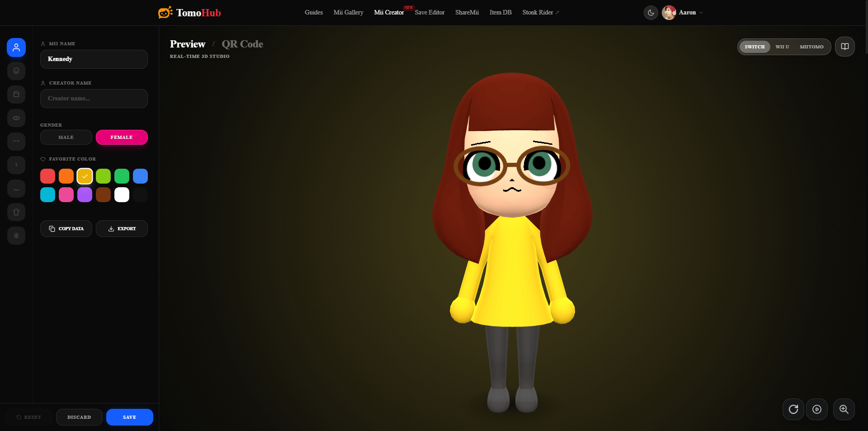This screenshot has height=431, width=868.
Task: Set gender to Female
Action: (x=122, y=137)
